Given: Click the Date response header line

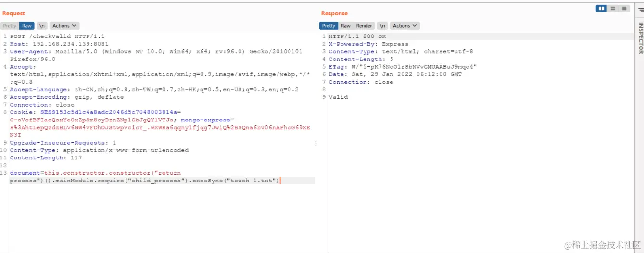Looking at the screenshot, I should (x=395, y=74).
